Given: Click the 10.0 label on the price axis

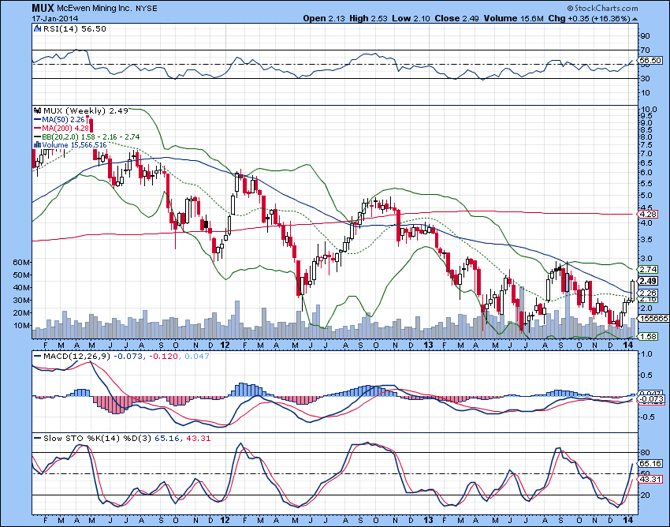Looking at the screenshot, I should (649, 109).
